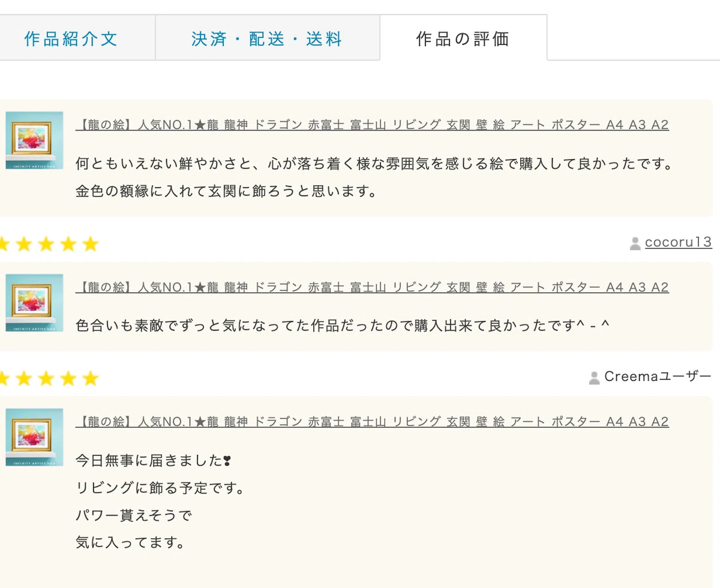Visit cocoru13's user profile link

coord(678,242)
